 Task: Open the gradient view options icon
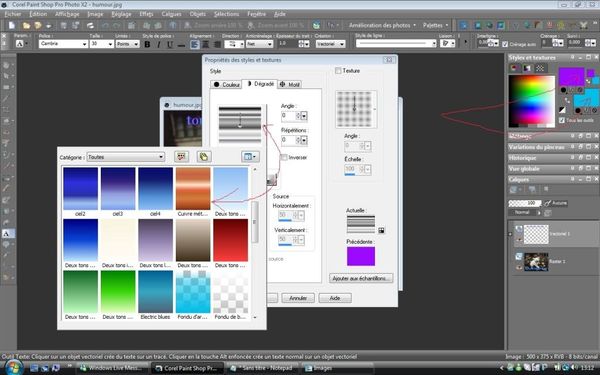coord(250,156)
